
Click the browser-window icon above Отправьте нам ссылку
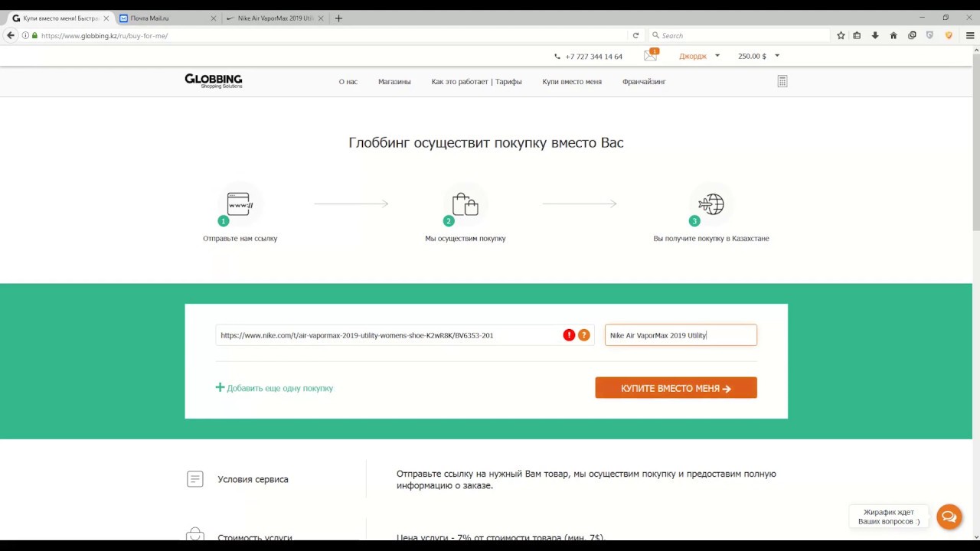click(x=240, y=204)
